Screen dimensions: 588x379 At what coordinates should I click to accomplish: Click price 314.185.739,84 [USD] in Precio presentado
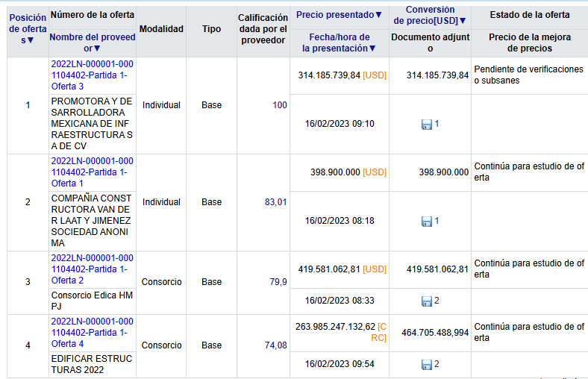pyautogui.click(x=342, y=75)
